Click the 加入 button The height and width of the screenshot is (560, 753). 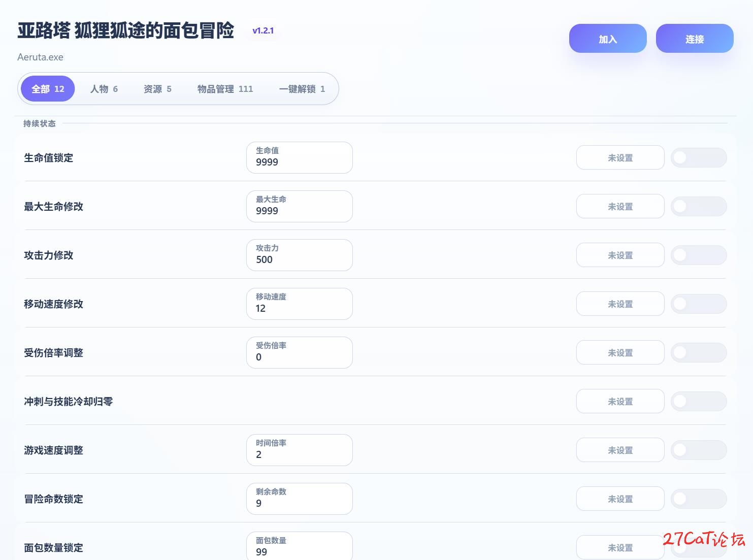click(607, 39)
